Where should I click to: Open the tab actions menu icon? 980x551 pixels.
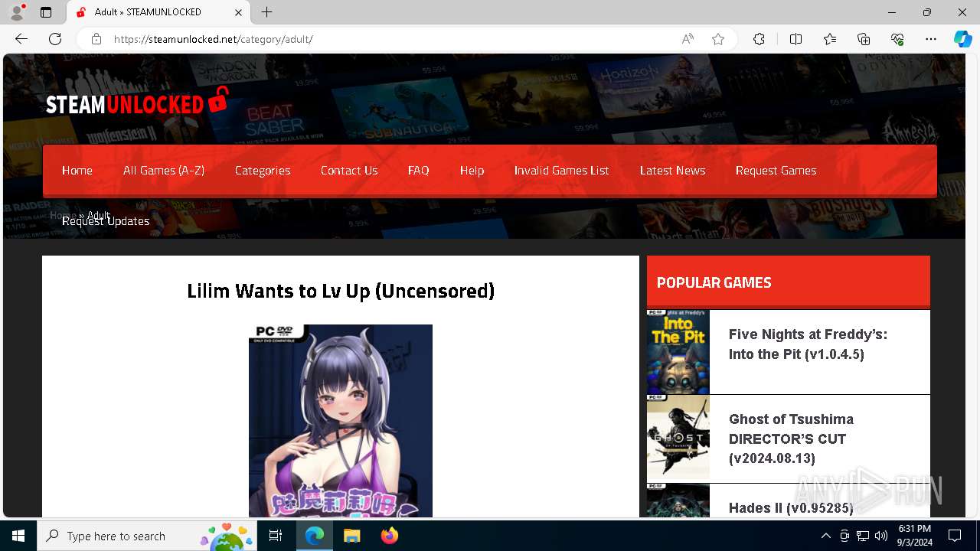tap(46, 12)
